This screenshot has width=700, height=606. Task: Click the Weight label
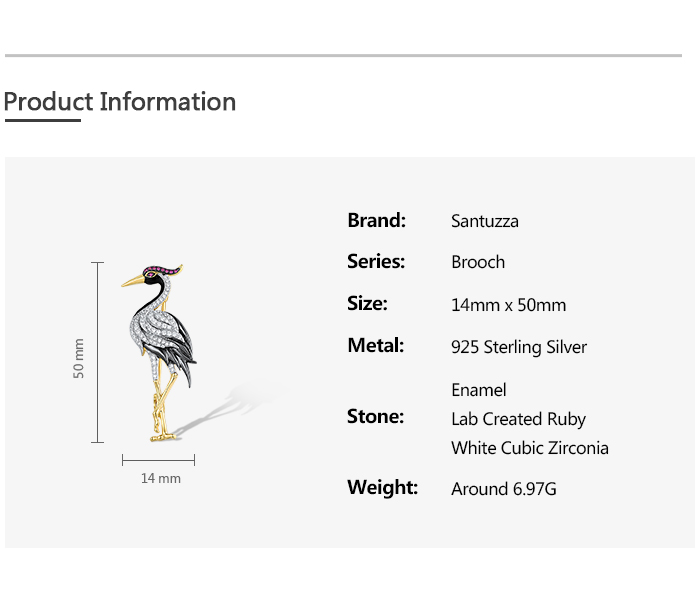[x=382, y=488]
